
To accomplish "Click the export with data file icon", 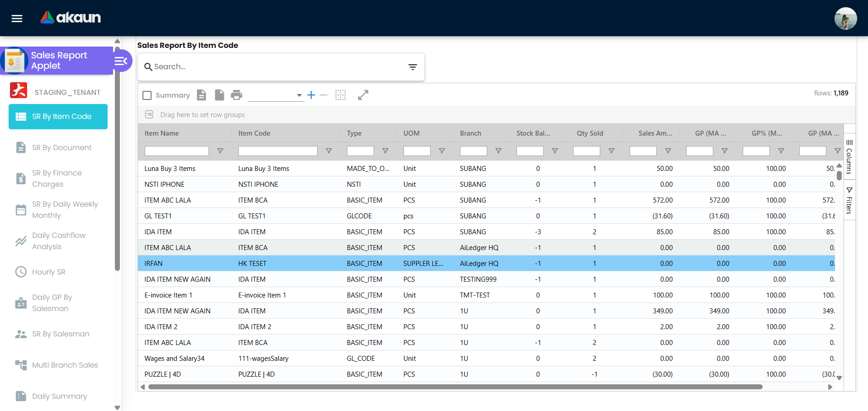I will point(201,95).
